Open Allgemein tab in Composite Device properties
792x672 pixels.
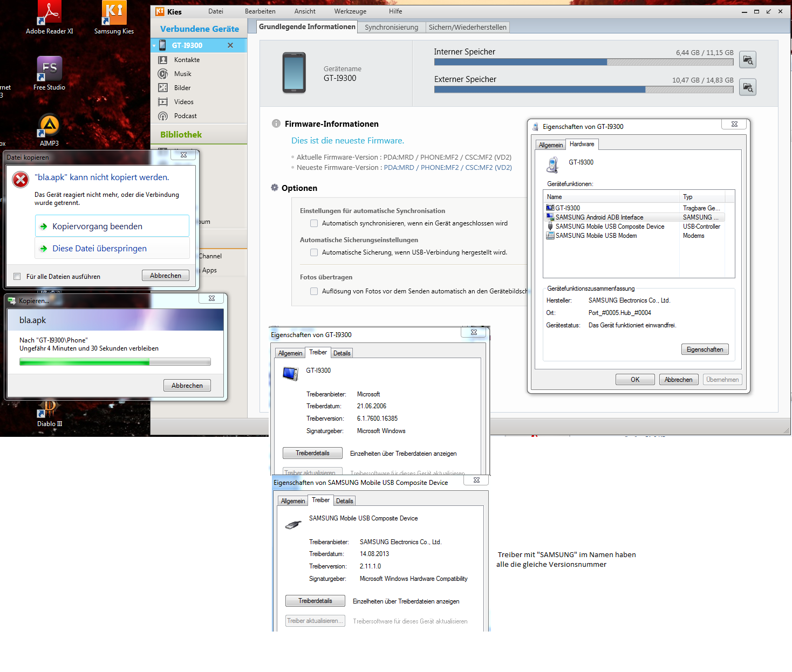[293, 501]
